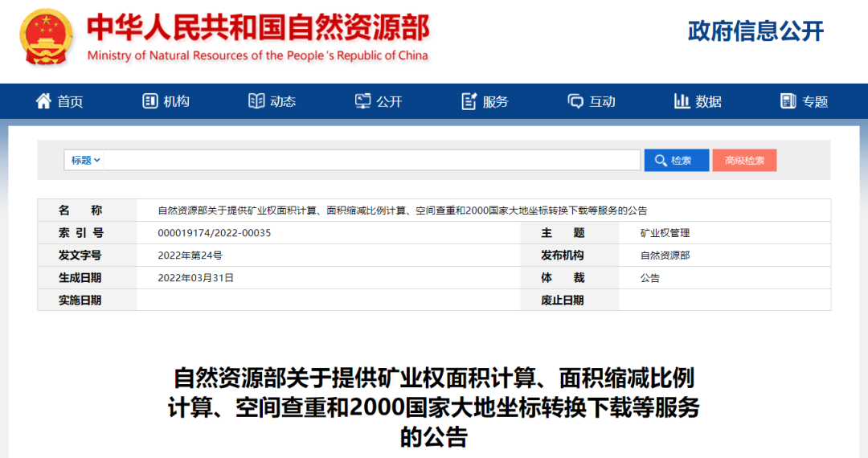Viewport: 868px width, 458px height.
Task: Open the 高级检索 advanced search
Action: tap(744, 160)
